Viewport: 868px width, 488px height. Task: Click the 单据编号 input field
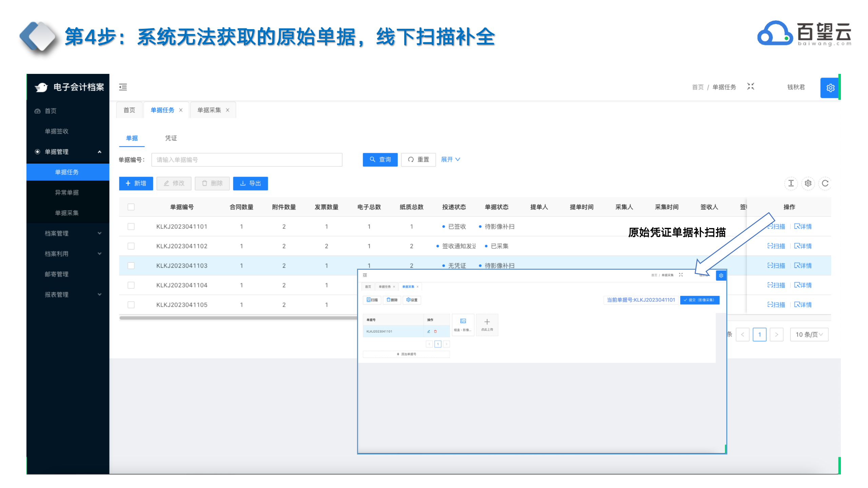[246, 160]
